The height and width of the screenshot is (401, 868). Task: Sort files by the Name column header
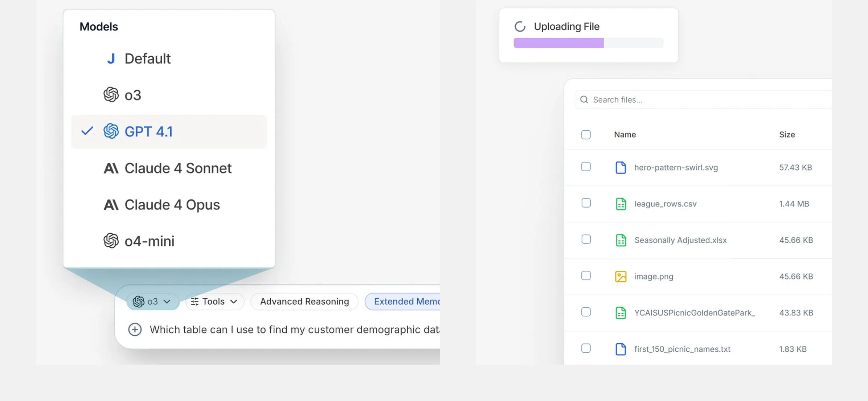pyautogui.click(x=625, y=135)
